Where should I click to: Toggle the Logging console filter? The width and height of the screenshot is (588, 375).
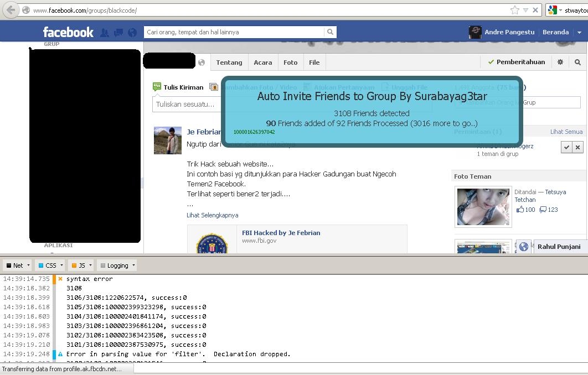(x=115, y=265)
